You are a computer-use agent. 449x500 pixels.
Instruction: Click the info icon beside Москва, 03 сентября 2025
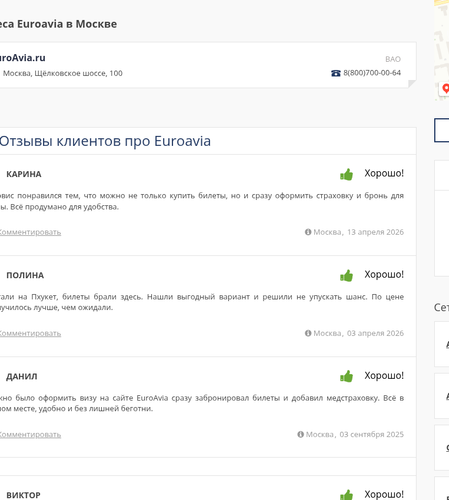point(301,434)
